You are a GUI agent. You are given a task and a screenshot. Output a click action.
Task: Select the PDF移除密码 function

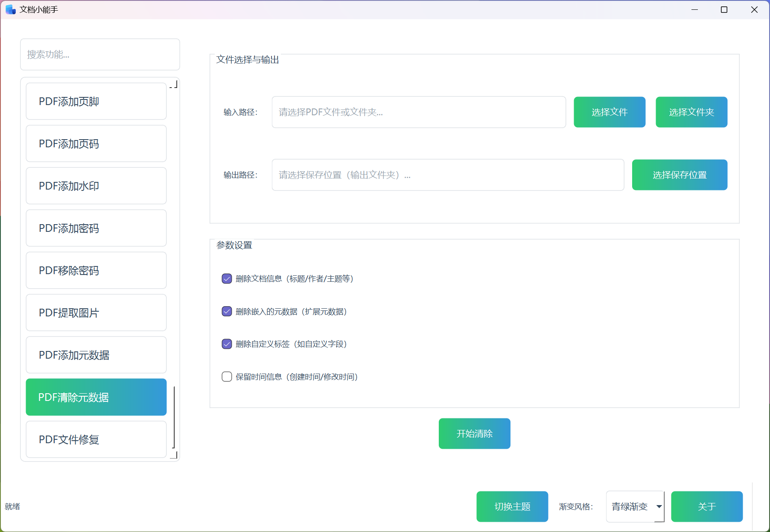(x=96, y=270)
